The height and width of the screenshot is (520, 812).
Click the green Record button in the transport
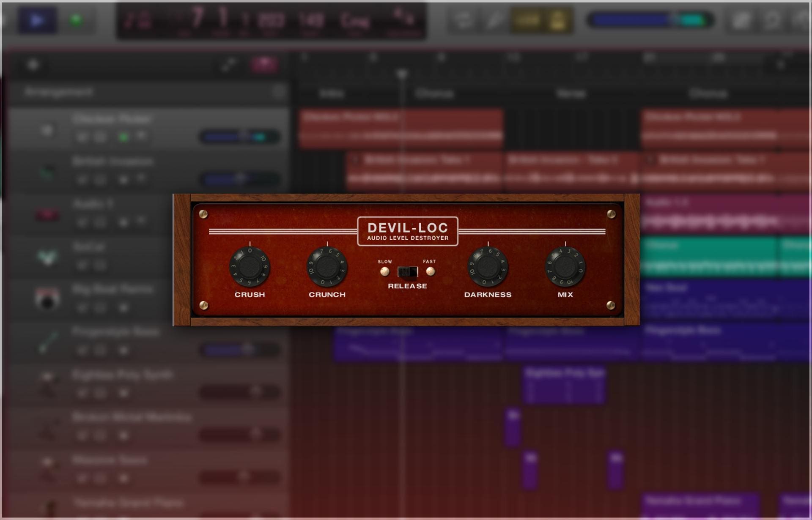click(76, 20)
